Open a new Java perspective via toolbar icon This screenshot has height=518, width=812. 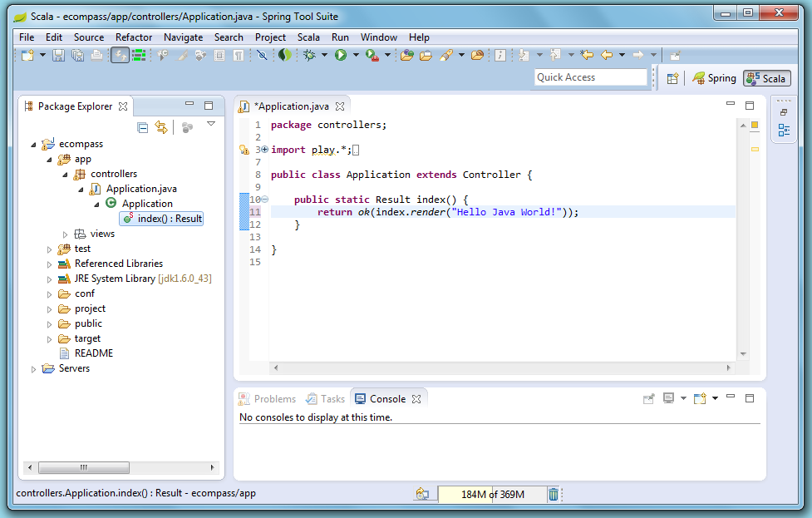673,77
